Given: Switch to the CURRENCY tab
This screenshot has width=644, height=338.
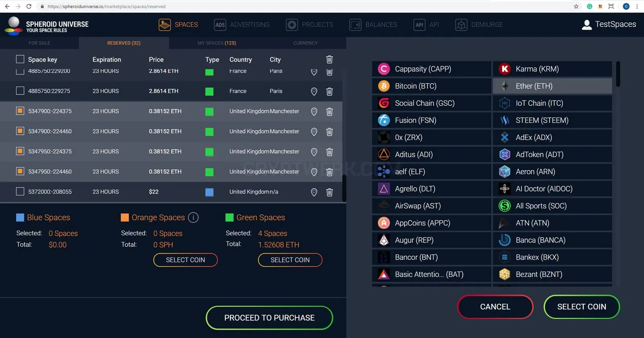Looking at the screenshot, I should click(x=305, y=43).
